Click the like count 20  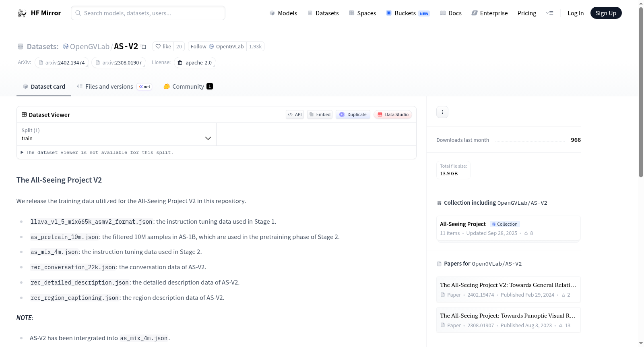pyautogui.click(x=179, y=47)
